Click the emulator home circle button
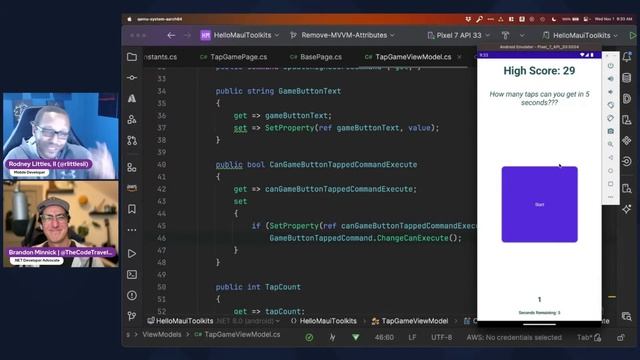 click(611, 171)
